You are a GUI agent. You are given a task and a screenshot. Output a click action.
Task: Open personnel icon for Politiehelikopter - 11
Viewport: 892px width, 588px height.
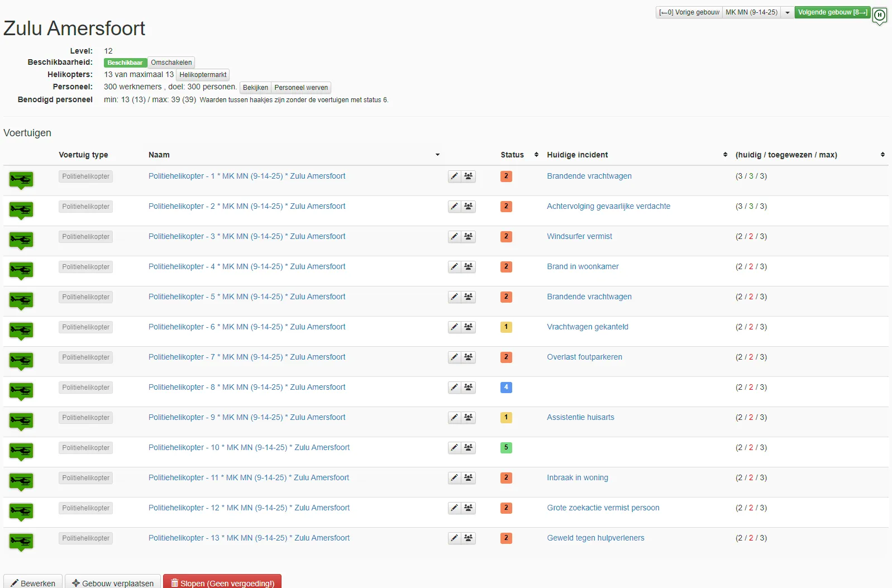click(x=469, y=478)
